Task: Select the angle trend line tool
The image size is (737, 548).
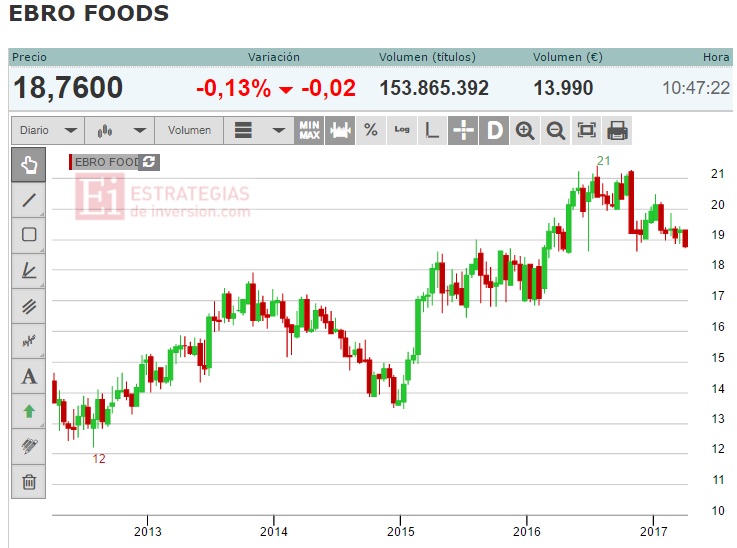Action: tap(29, 271)
